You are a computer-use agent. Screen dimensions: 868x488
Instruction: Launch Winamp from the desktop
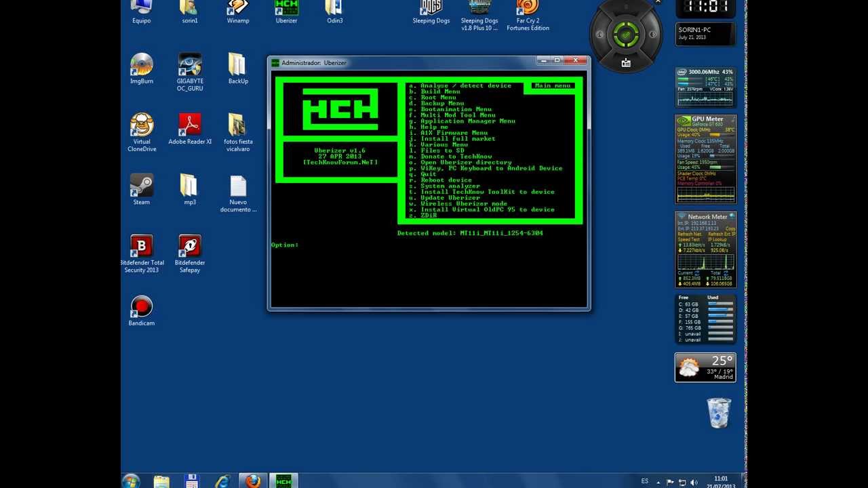pyautogui.click(x=237, y=12)
